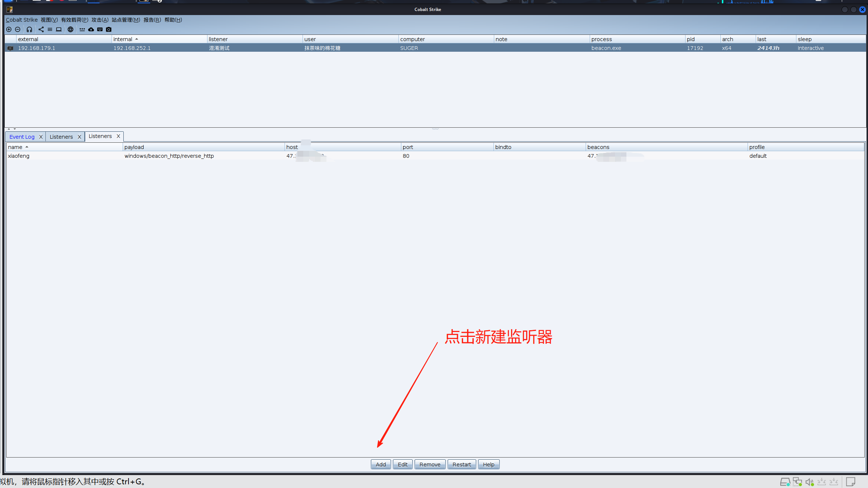Sort sessions by external column header
The width and height of the screenshot is (868, 488).
[x=64, y=39]
